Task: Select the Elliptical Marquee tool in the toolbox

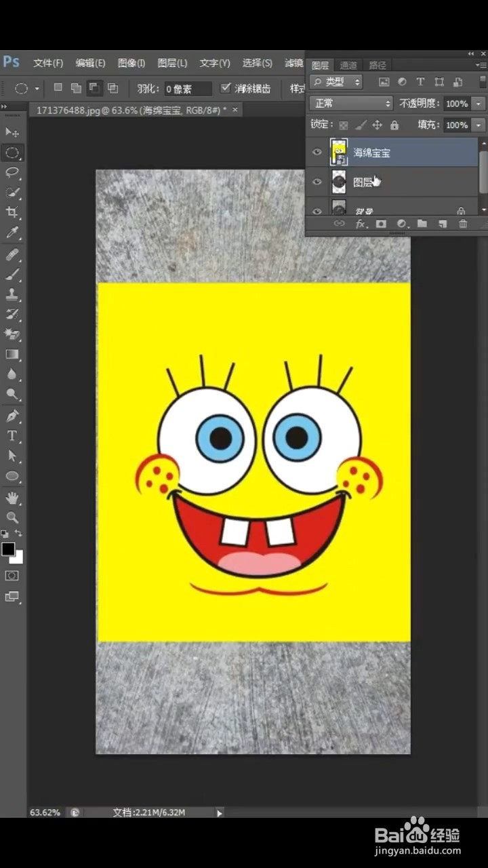Action: pyautogui.click(x=12, y=152)
